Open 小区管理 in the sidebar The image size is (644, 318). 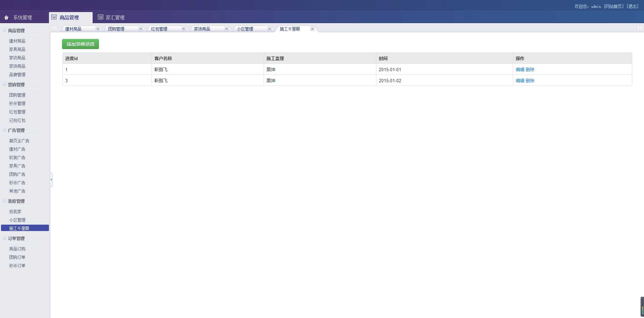click(17, 220)
